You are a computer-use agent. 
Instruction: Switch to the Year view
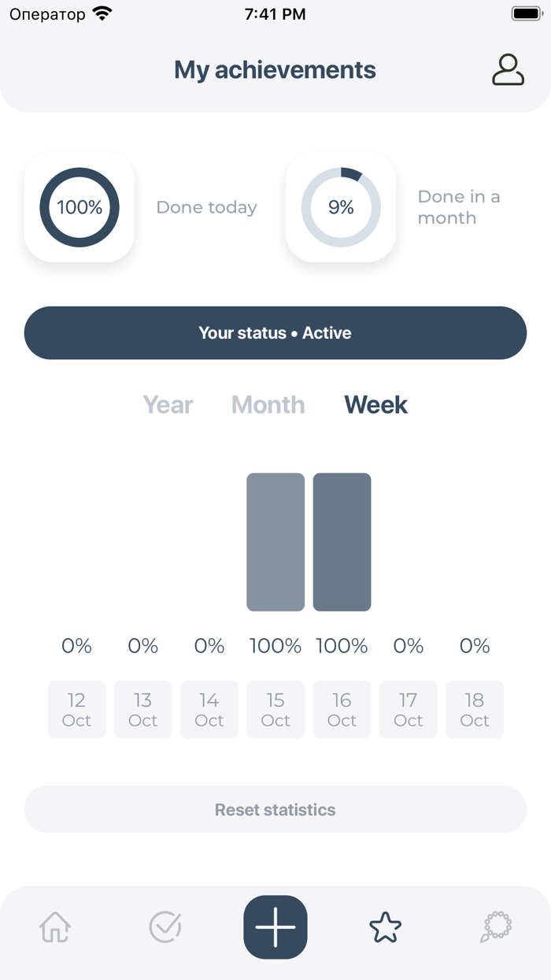click(x=168, y=405)
